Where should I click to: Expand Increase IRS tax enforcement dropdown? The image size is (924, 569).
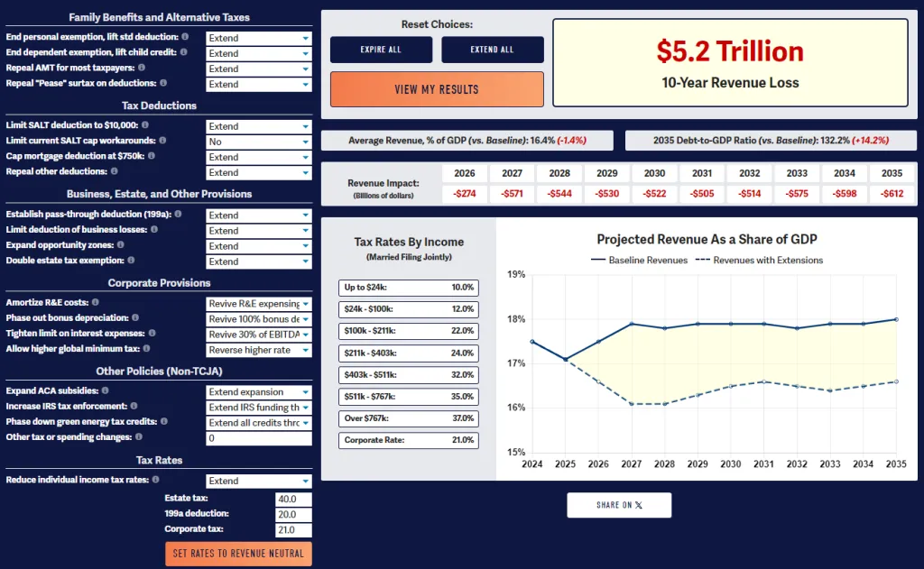pyautogui.click(x=259, y=407)
